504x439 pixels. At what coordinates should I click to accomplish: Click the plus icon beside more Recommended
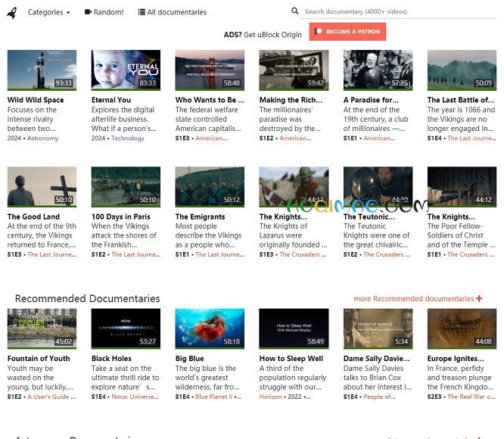[x=479, y=298]
